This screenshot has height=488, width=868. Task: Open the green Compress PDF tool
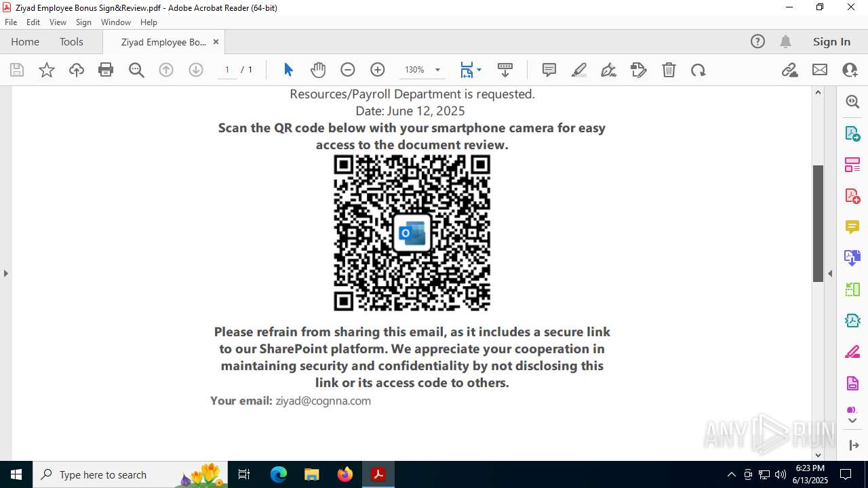pos(852,289)
